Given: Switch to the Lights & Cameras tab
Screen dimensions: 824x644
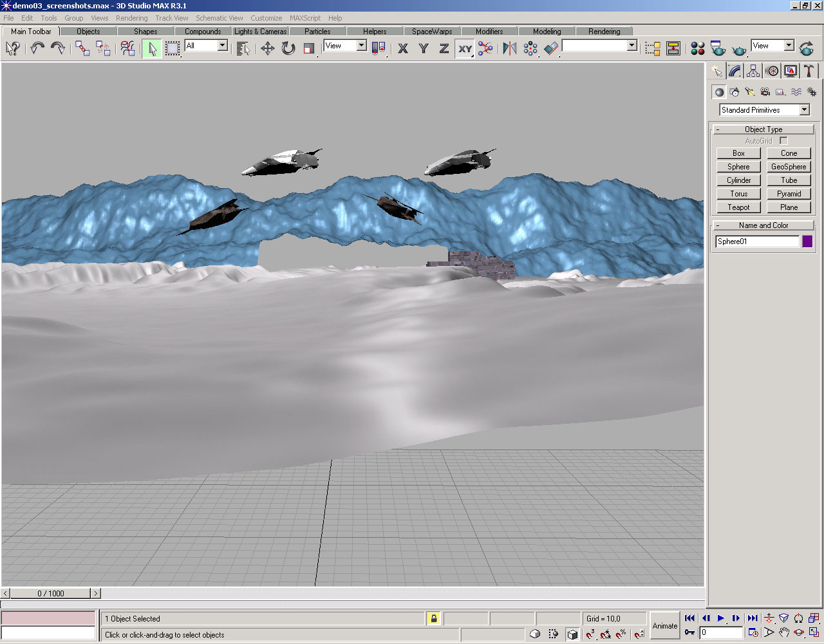Looking at the screenshot, I should 260,31.
